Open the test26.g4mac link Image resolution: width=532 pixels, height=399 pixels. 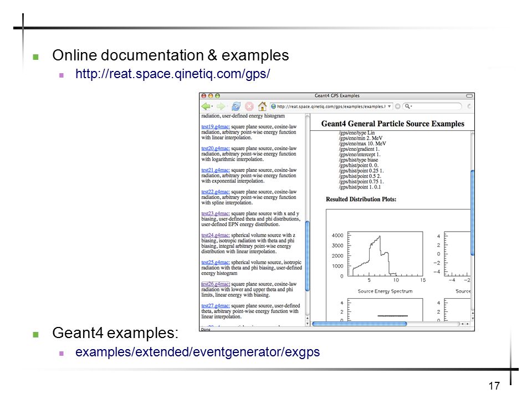point(216,284)
